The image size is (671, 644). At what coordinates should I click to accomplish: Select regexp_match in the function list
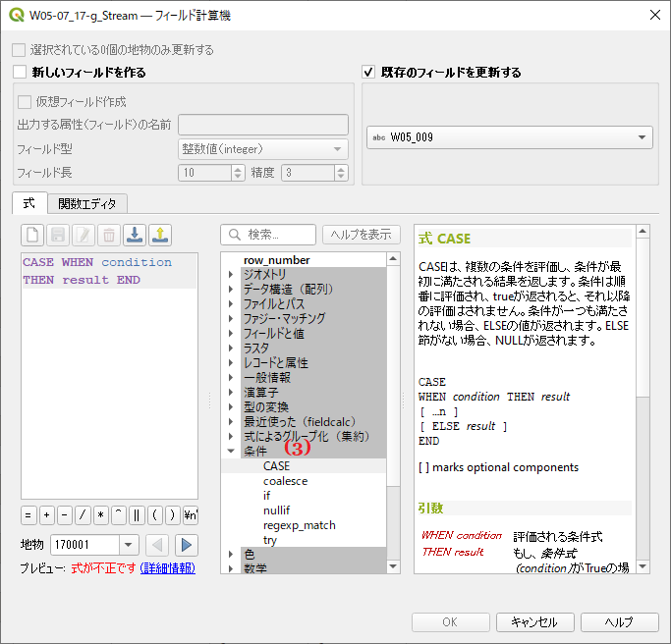(x=299, y=525)
